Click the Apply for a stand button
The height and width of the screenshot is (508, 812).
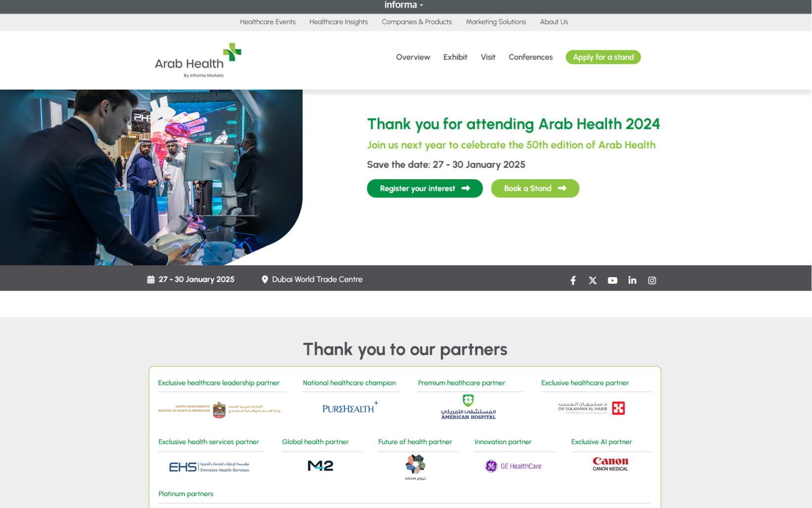[603, 57]
